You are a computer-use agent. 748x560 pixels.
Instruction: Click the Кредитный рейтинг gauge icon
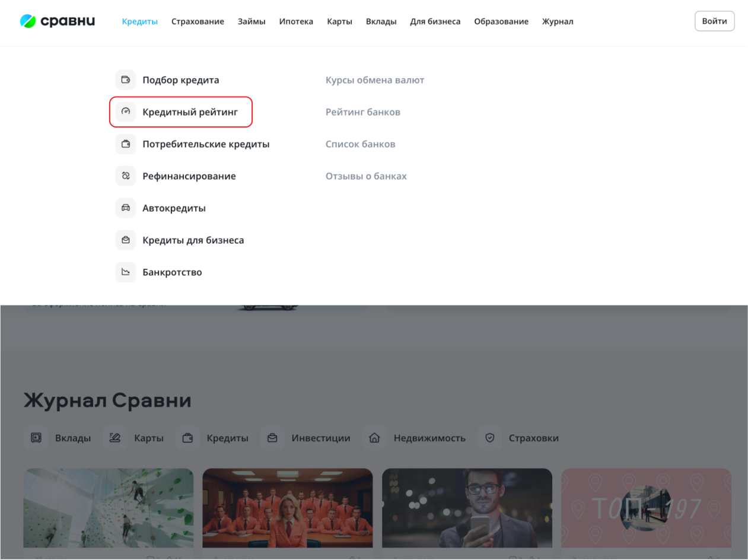coord(126,112)
